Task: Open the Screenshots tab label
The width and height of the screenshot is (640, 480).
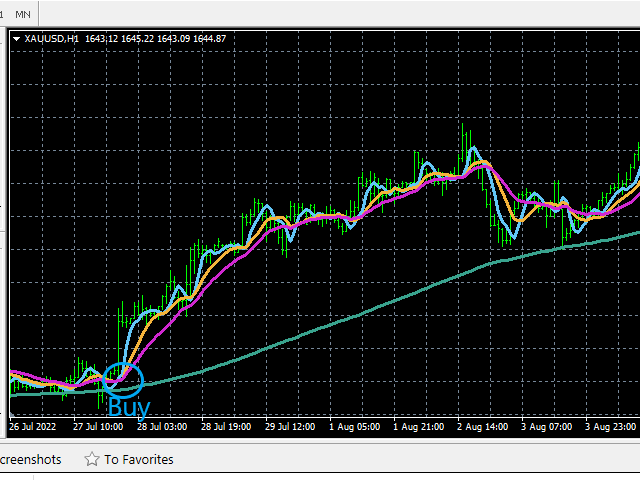Action: [x=31, y=460]
